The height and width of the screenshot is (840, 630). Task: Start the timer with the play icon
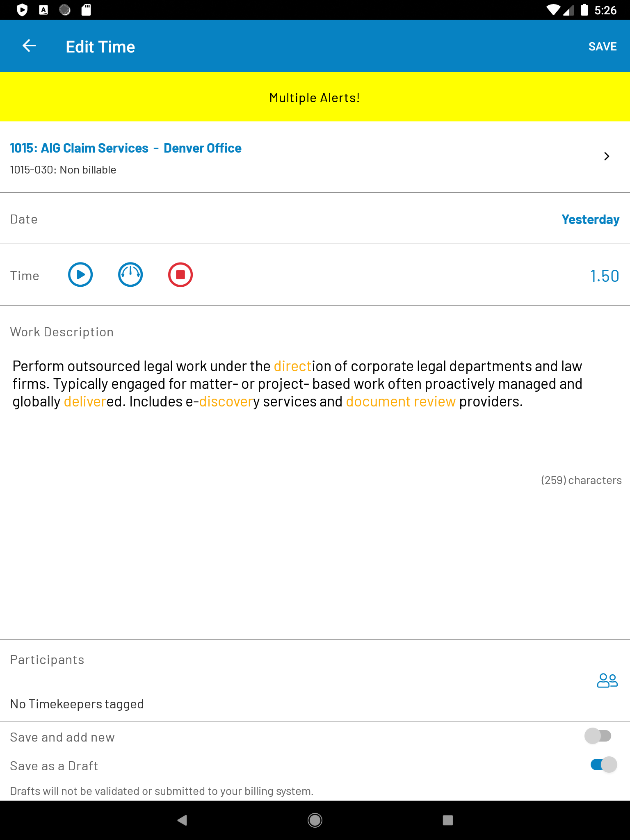point(80,275)
